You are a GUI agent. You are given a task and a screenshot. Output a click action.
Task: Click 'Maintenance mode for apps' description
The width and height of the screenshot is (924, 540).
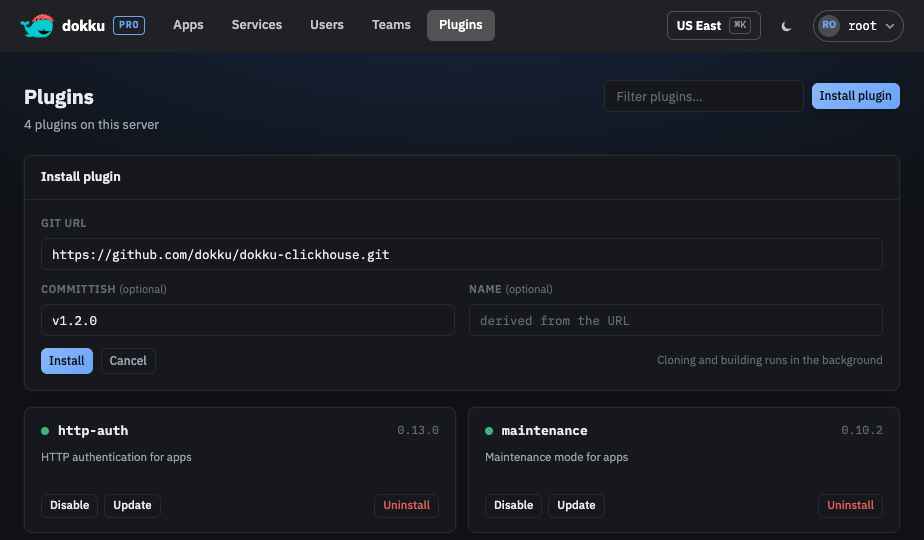tap(556, 457)
